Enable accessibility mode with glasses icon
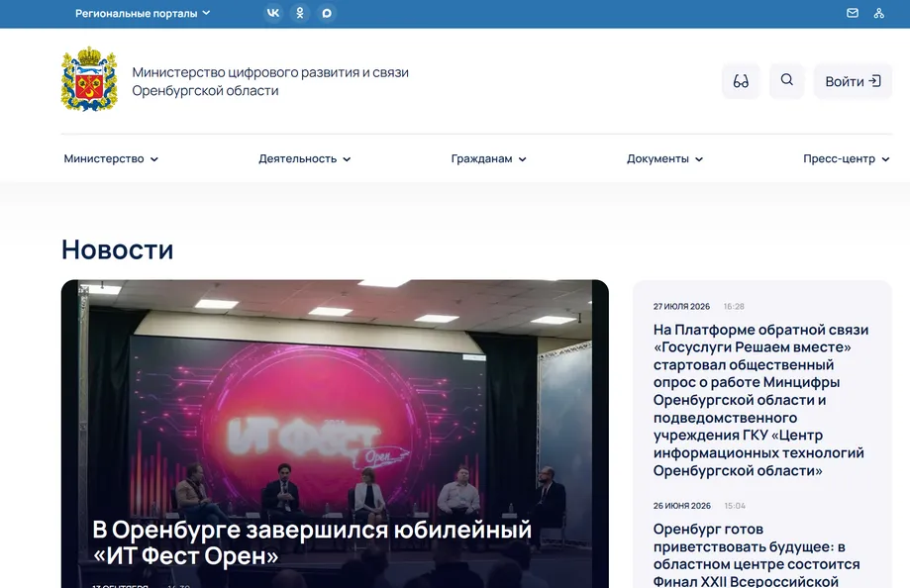910x588 pixels. coord(741,81)
